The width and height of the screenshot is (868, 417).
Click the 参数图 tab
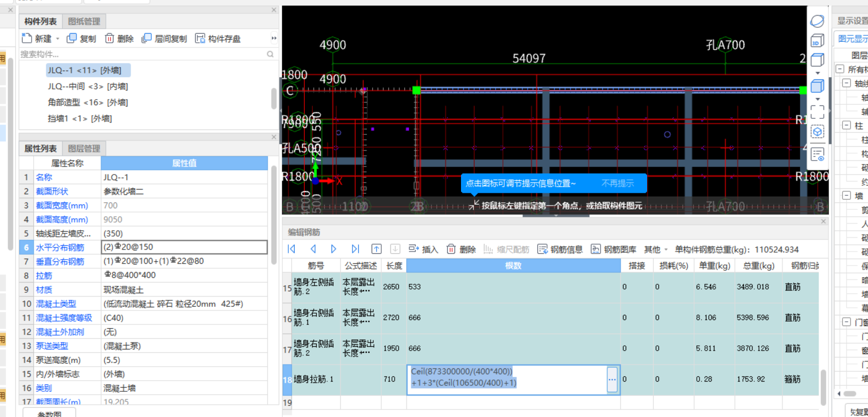tap(49, 413)
